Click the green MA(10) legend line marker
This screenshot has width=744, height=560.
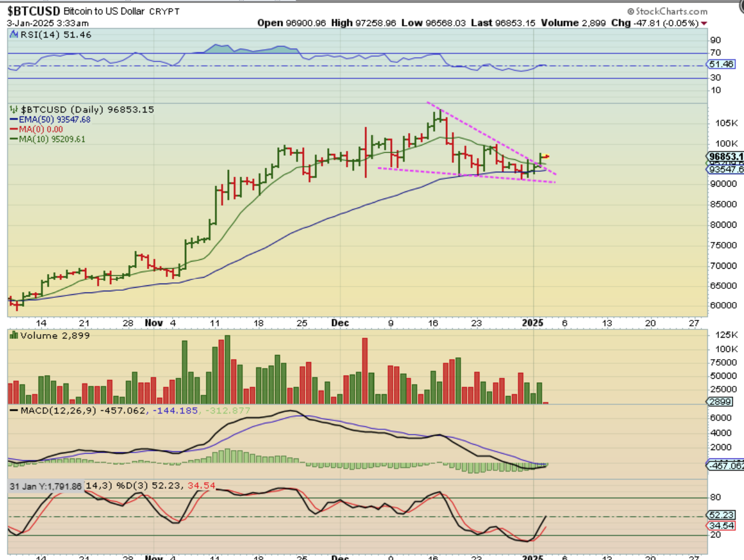click(14, 139)
